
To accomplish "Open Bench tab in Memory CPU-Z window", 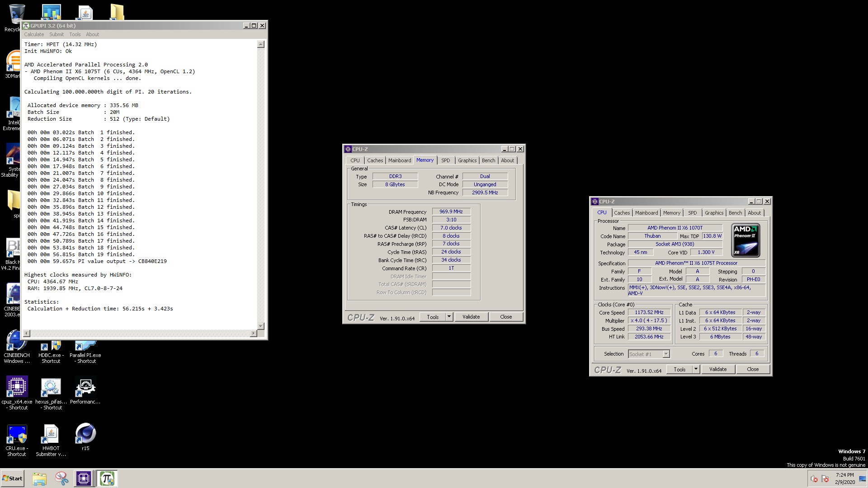I will click(x=488, y=160).
